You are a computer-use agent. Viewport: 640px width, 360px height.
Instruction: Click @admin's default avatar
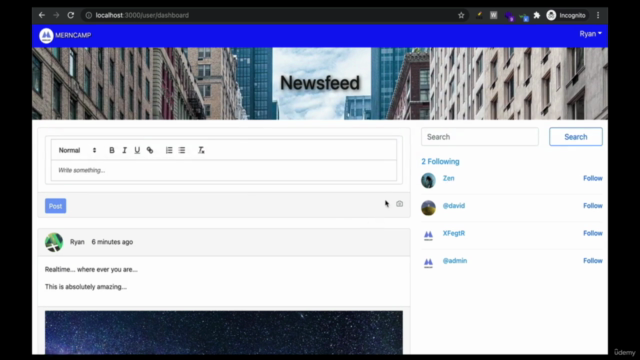[x=428, y=262]
